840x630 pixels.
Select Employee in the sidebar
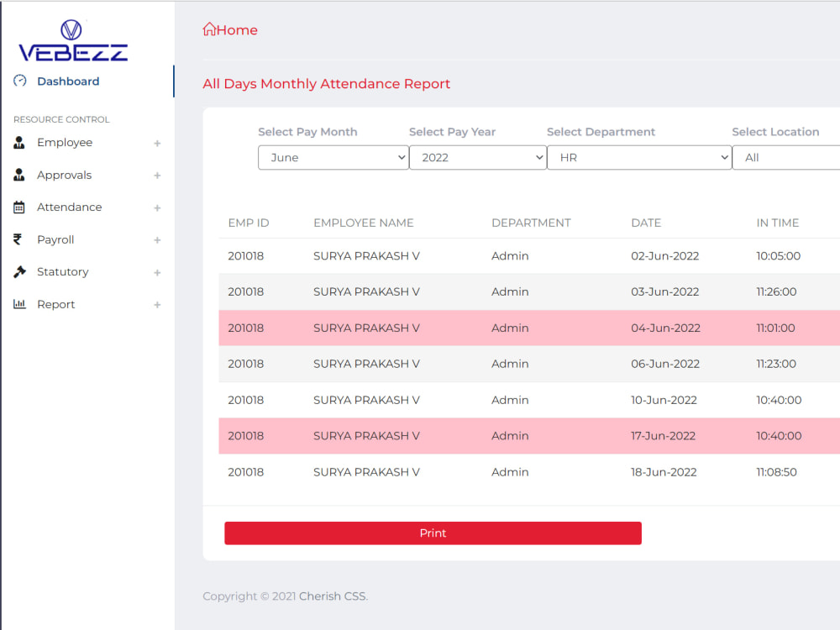[x=65, y=143]
